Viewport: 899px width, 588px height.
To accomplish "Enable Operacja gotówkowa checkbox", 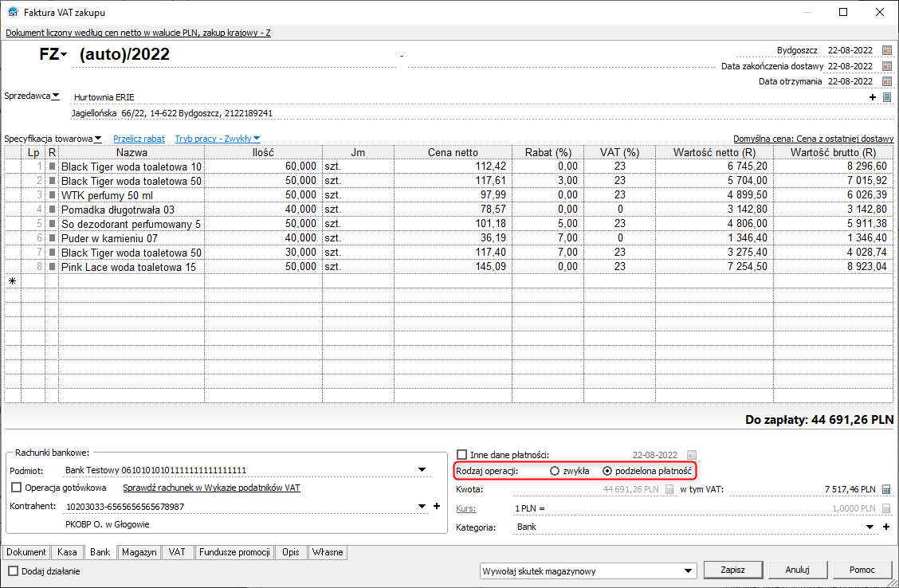I will click(17, 488).
